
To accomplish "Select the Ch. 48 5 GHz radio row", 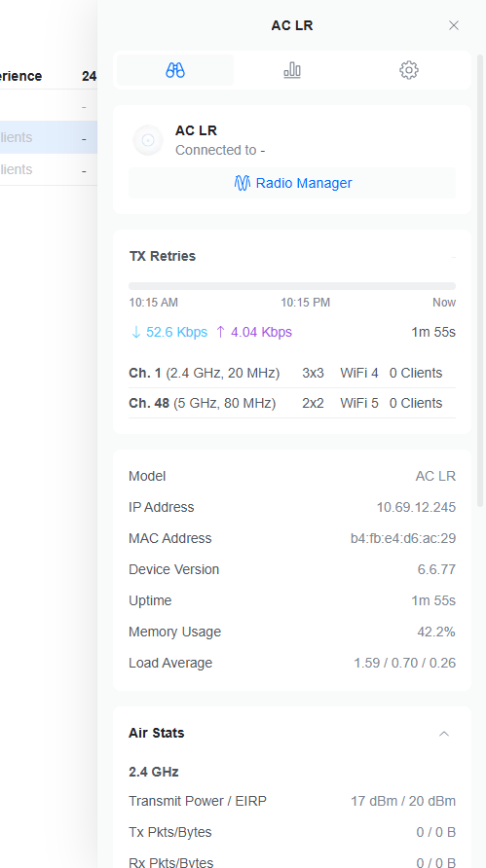I will (x=292, y=403).
